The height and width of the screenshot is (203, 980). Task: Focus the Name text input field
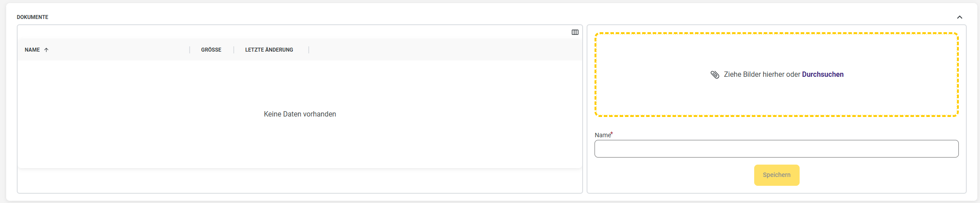click(x=776, y=149)
